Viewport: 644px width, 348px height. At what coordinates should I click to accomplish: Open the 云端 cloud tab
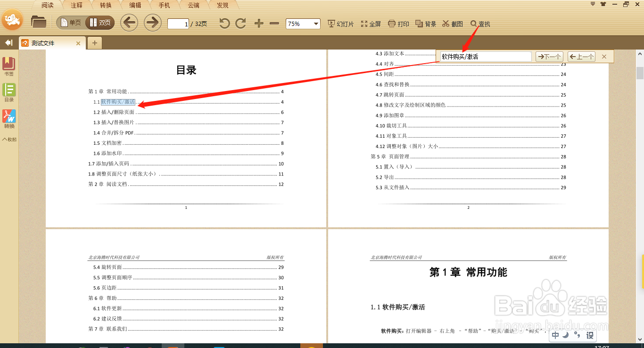click(x=193, y=5)
